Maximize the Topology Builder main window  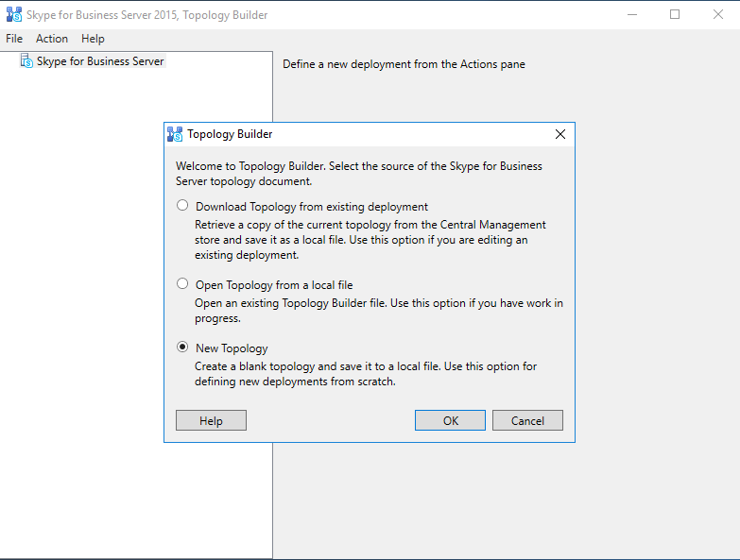click(675, 14)
